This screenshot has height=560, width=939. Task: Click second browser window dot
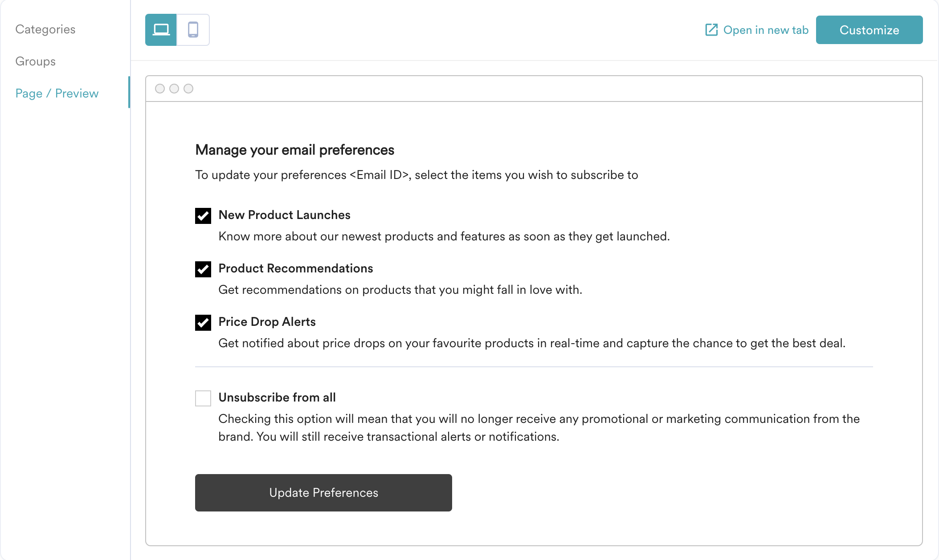click(x=174, y=89)
